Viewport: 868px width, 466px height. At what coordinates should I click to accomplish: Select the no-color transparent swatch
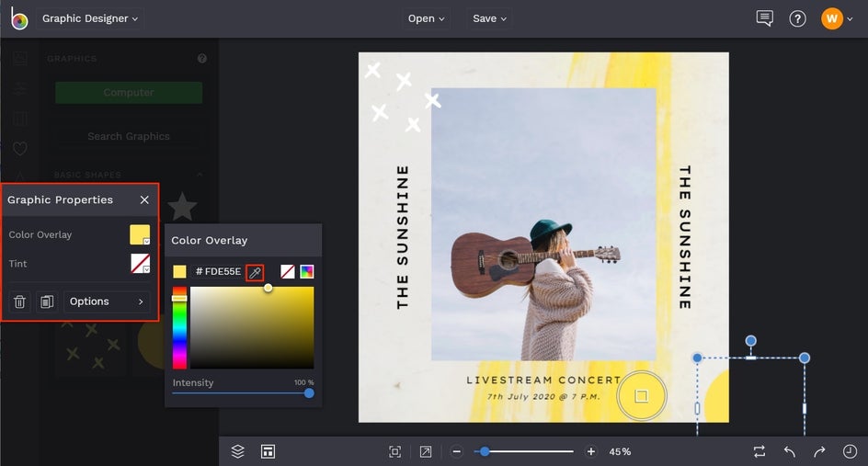pos(287,272)
